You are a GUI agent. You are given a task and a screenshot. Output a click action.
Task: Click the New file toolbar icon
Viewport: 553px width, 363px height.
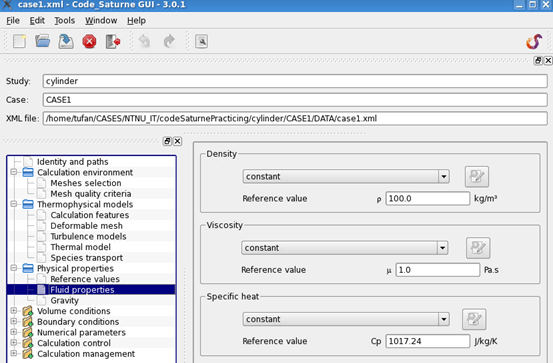point(19,41)
